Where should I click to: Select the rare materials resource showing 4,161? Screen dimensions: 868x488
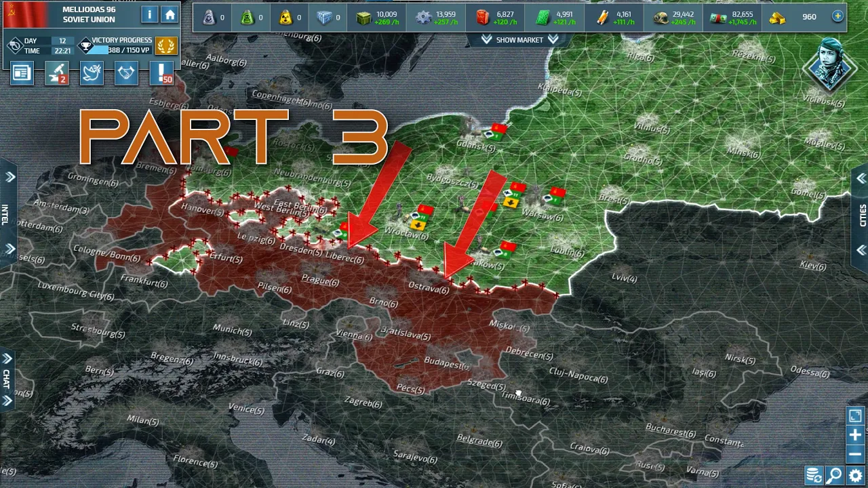click(x=616, y=18)
